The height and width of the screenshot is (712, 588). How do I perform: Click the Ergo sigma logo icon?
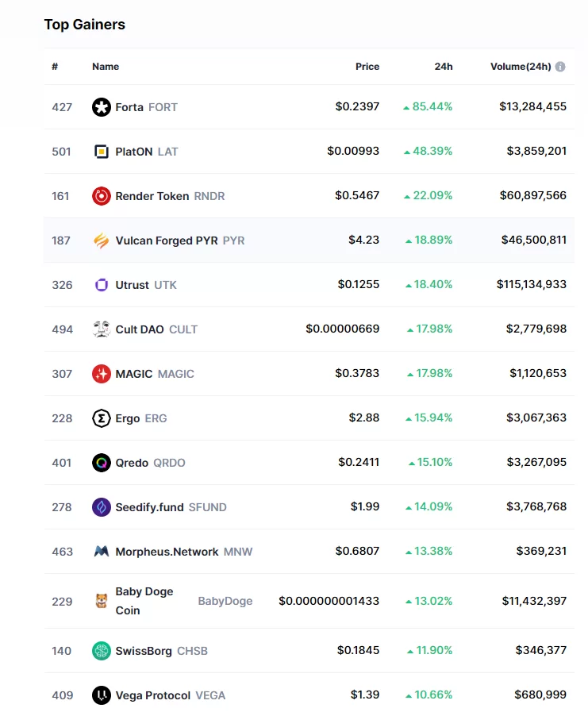click(101, 418)
